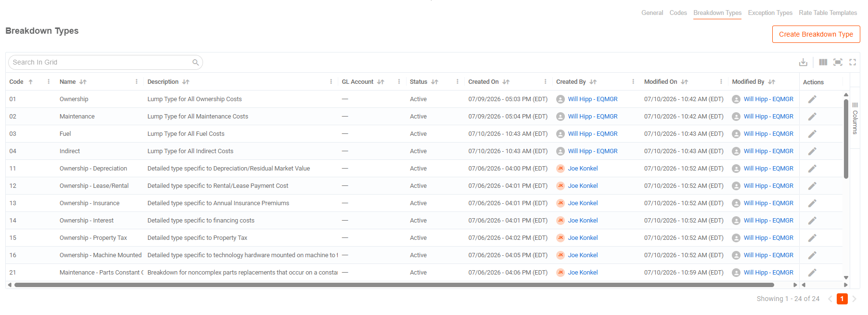The image size is (868, 315).
Task: Open the Code column options menu
Action: click(x=49, y=82)
